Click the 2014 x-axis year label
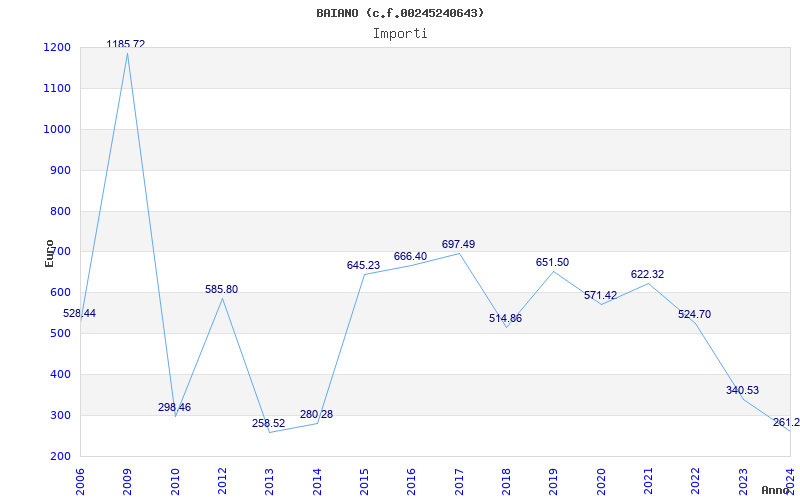The image size is (800, 500). [x=317, y=482]
